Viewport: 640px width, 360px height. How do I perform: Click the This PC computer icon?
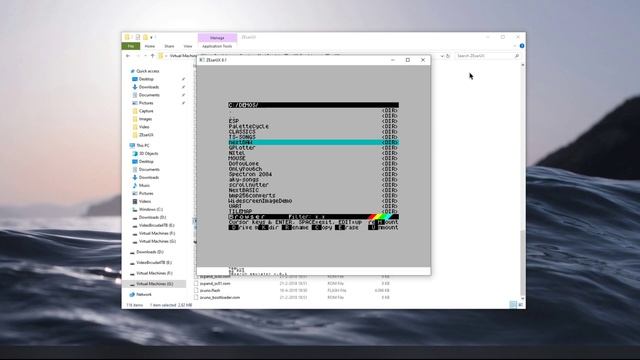click(132, 145)
